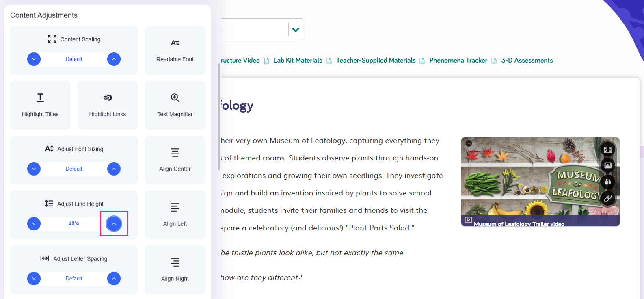This screenshot has height=299, width=644.
Task: Enable the Text Magnifier tool
Action: (175, 105)
